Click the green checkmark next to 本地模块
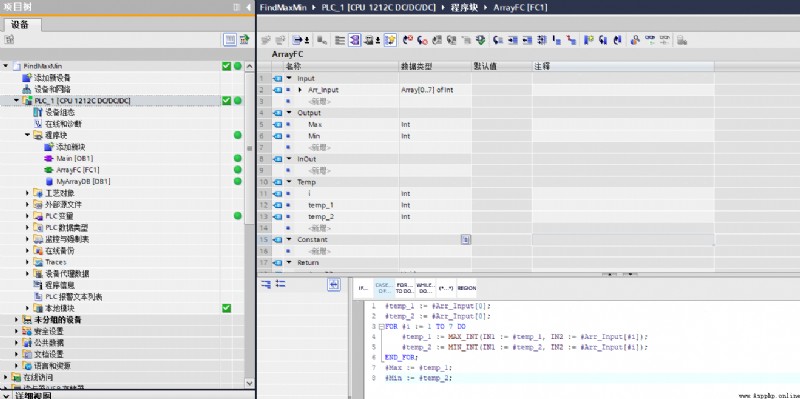 pos(227,308)
